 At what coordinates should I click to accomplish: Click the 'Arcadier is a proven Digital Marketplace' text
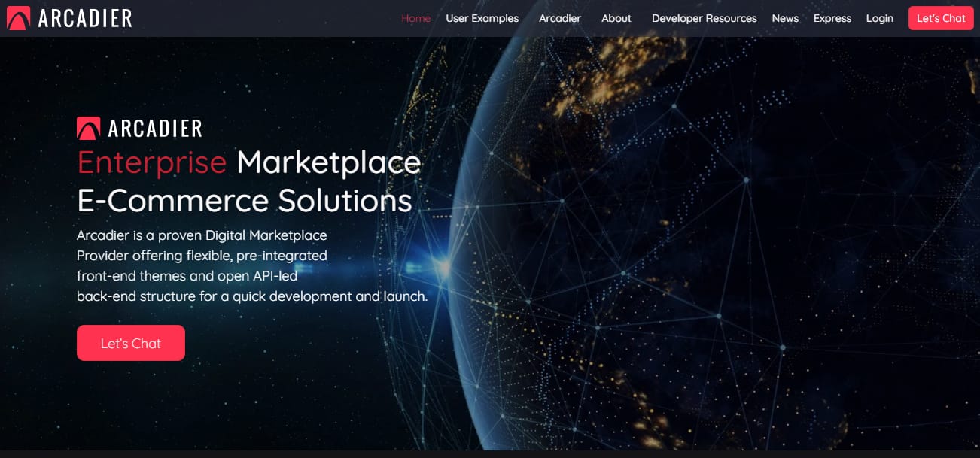click(202, 235)
